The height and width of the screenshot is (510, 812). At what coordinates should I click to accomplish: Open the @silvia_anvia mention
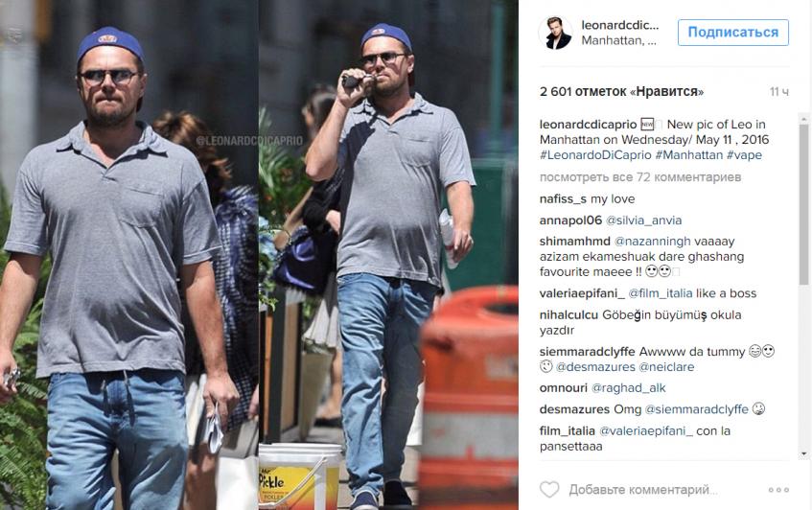point(643,220)
